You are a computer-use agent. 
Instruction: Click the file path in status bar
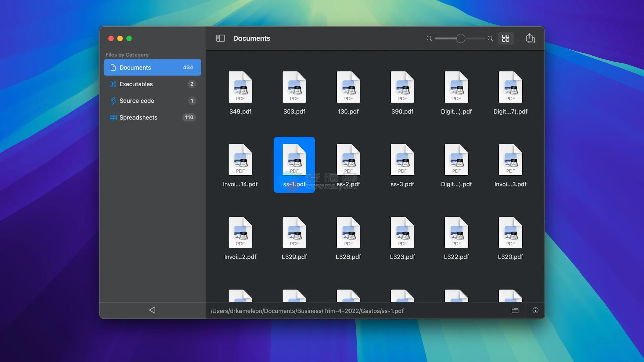[307, 311]
